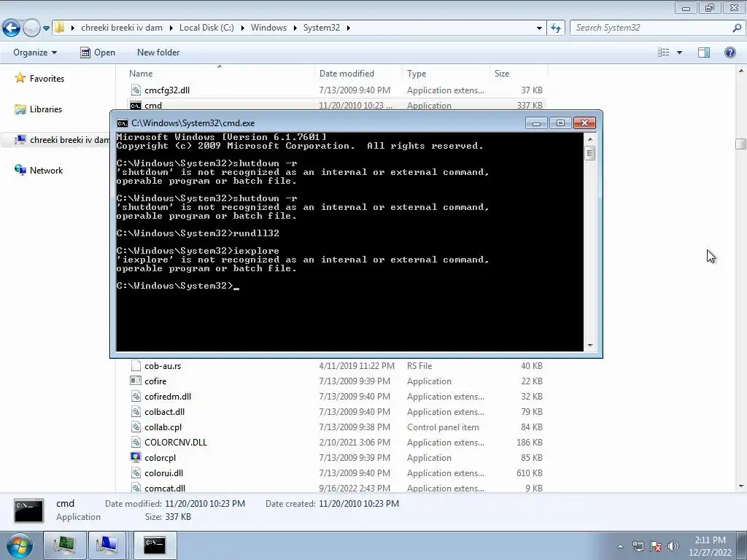This screenshot has height=560, width=747.
Task: Click the volume speaker tray icon
Action: click(x=673, y=546)
